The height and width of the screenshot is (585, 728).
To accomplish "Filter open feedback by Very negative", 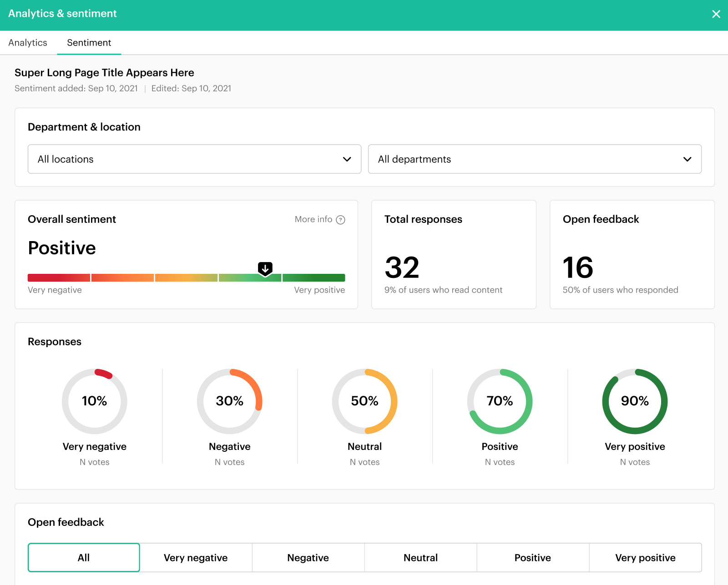I will (x=196, y=558).
